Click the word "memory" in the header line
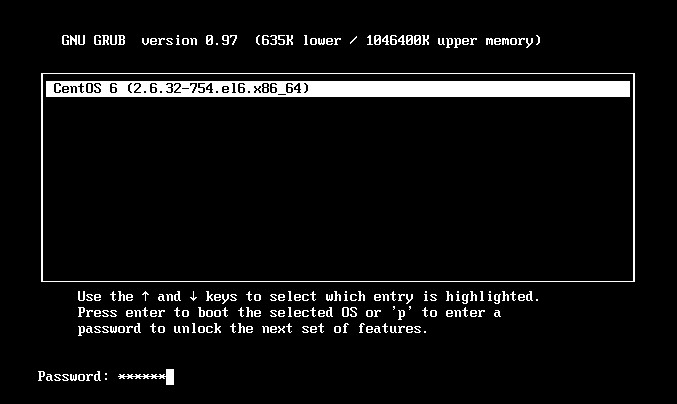The height and width of the screenshot is (404, 677). click(x=513, y=41)
